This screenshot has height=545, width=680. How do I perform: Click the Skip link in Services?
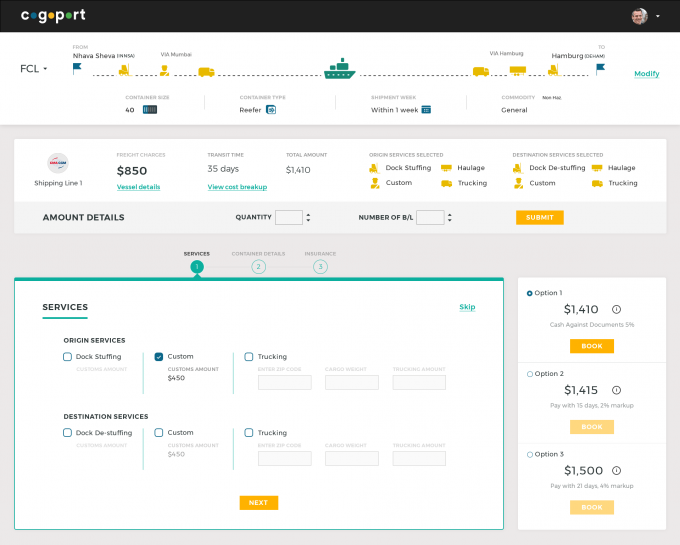click(467, 307)
